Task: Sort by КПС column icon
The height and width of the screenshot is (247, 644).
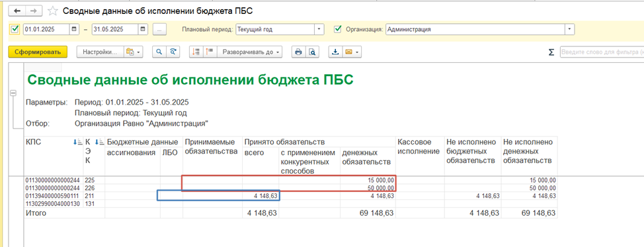Action: (77, 142)
